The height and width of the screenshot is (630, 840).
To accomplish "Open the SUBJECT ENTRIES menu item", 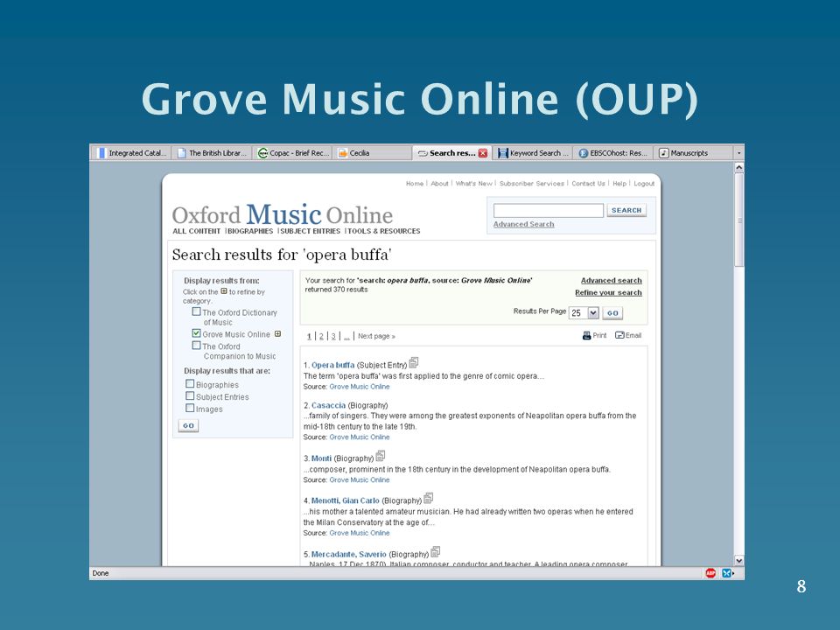I will click(x=310, y=231).
